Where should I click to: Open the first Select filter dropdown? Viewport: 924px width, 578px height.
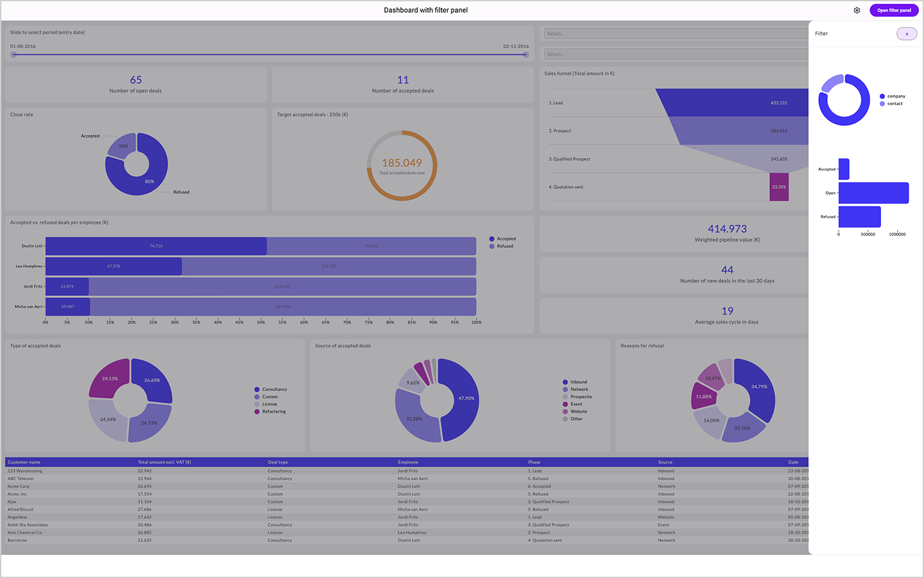pyautogui.click(x=675, y=33)
